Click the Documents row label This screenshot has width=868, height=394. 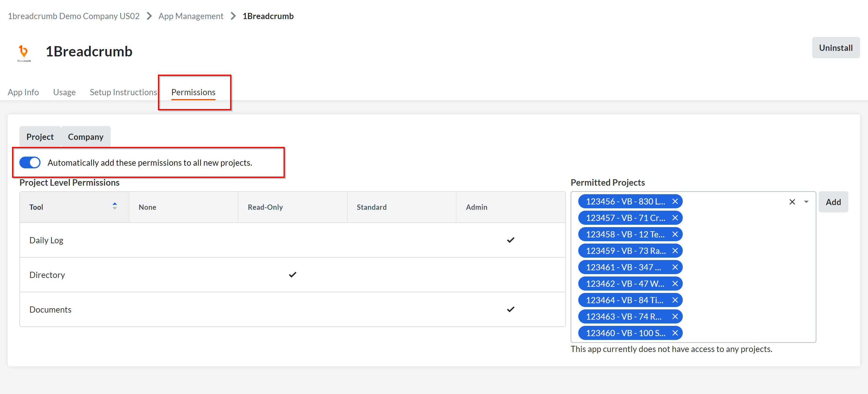[50, 309]
